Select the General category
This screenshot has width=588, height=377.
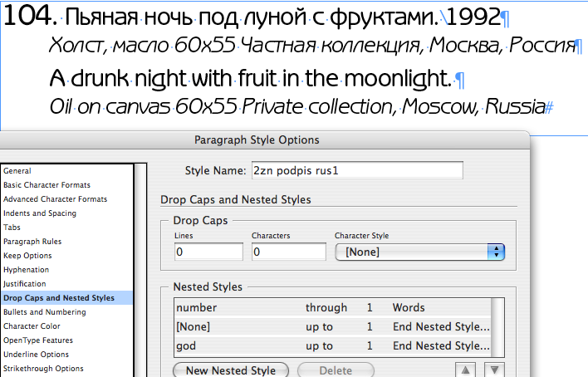pos(17,171)
